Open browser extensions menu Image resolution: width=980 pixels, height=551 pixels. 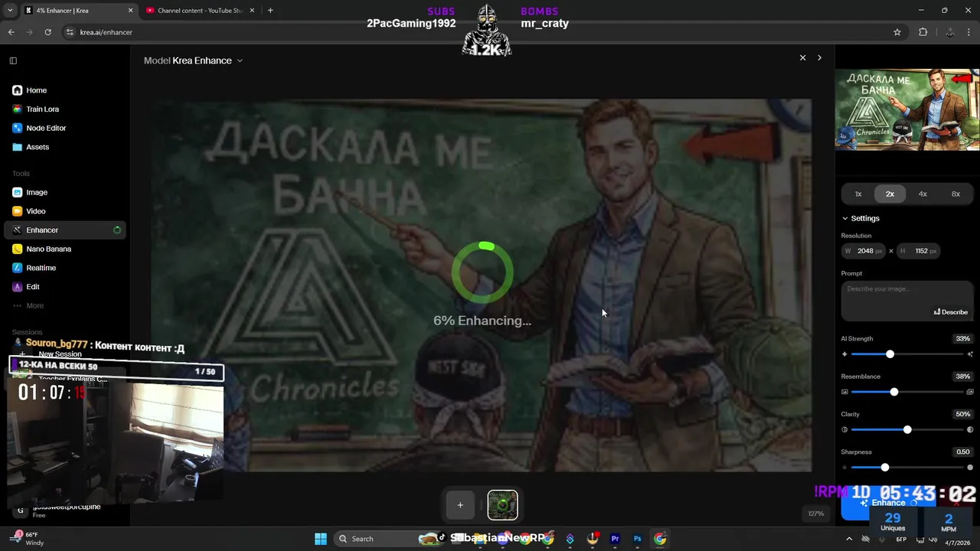[923, 32]
